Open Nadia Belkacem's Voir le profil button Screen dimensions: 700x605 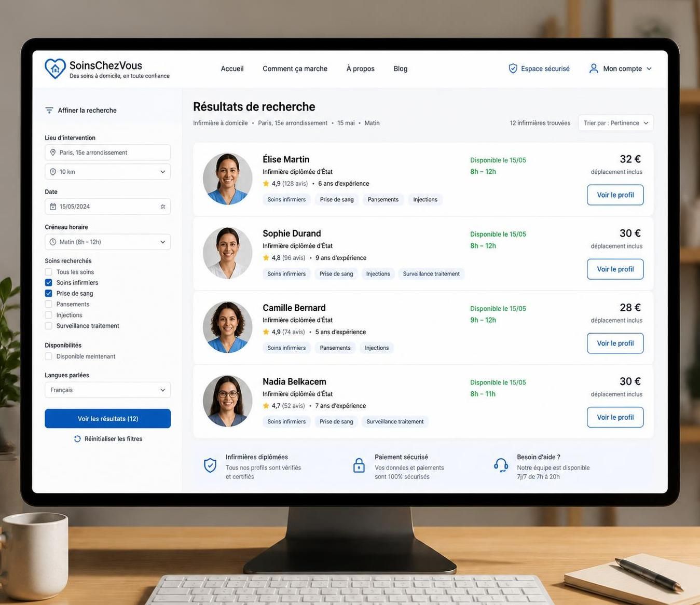click(615, 417)
